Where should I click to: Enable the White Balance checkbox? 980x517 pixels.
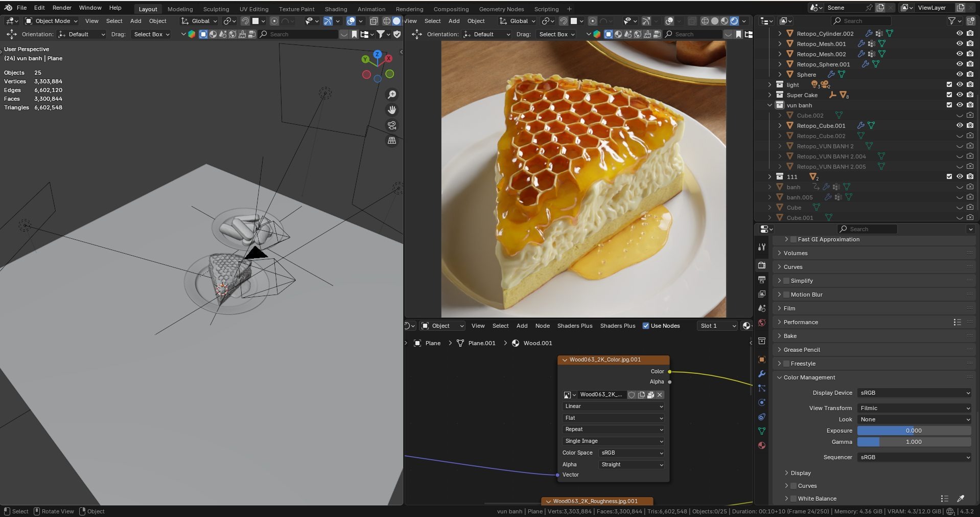[794, 499]
